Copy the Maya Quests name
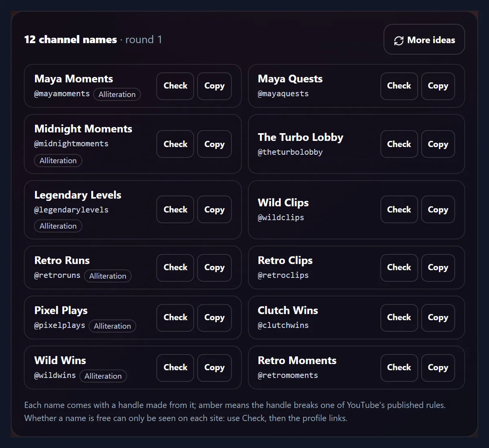This screenshot has height=448, width=489. [x=438, y=86]
